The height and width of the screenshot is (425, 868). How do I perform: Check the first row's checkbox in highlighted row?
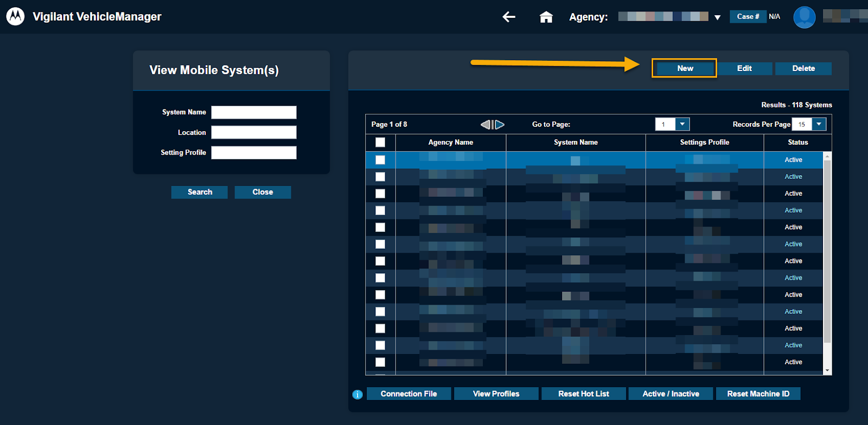point(380,160)
